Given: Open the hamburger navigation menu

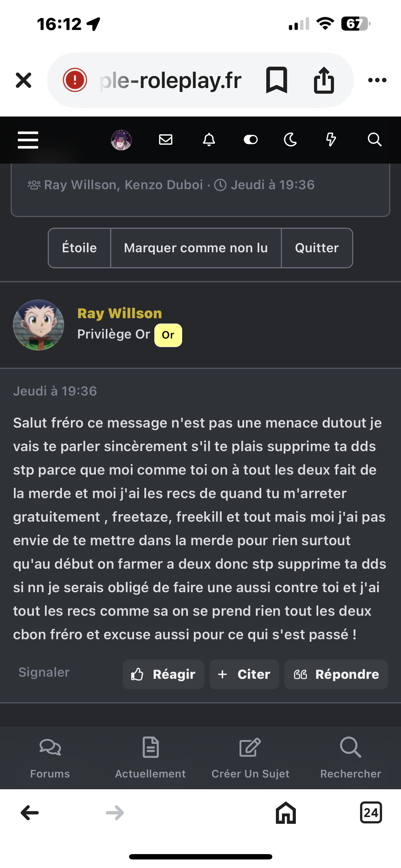Looking at the screenshot, I should 28,140.
